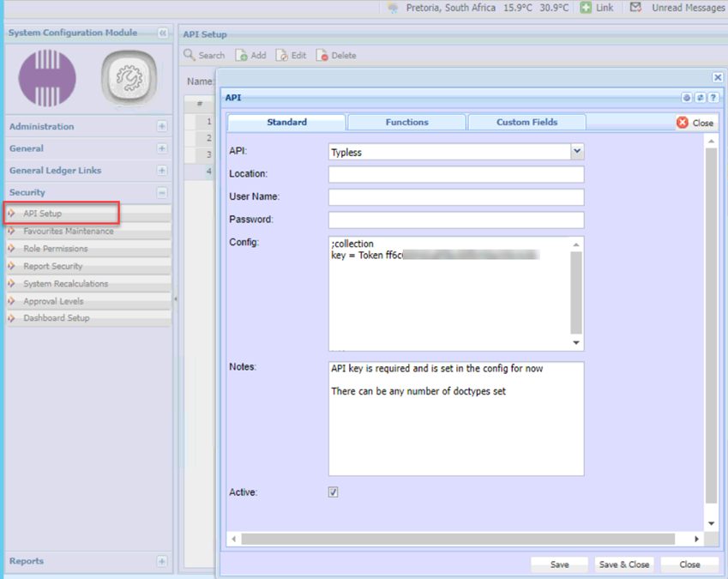Click the system configuration gear wrench icon
The image size is (728, 579).
pyautogui.click(x=129, y=79)
